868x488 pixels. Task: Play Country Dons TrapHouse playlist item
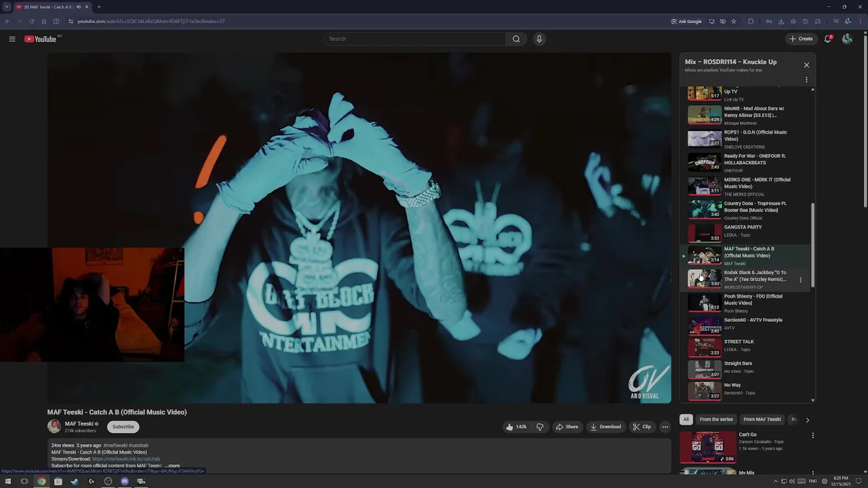pyautogui.click(x=745, y=210)
